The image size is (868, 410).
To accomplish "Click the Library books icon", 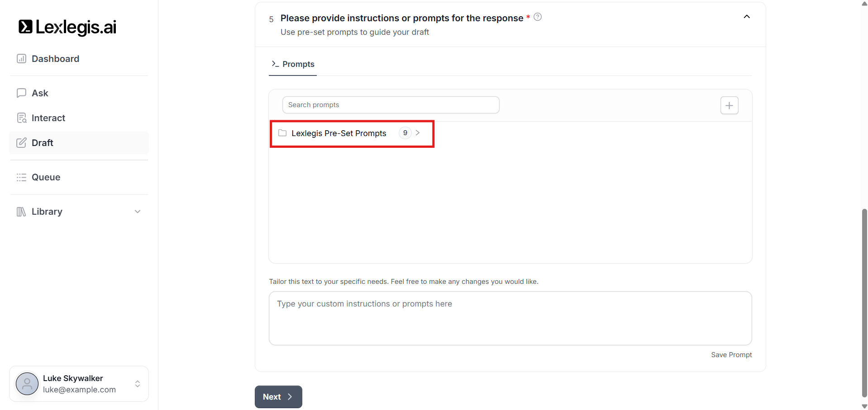I will pos(21,212).
